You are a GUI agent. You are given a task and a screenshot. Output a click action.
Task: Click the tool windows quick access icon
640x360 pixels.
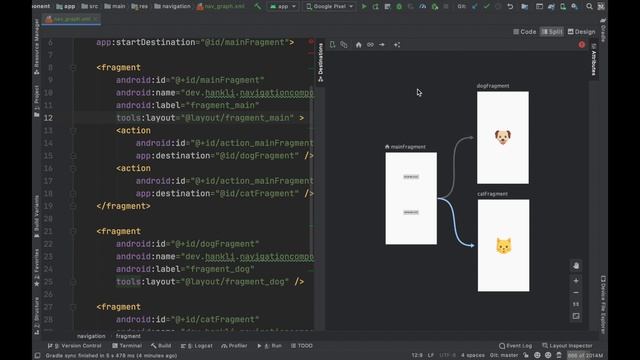37,356
